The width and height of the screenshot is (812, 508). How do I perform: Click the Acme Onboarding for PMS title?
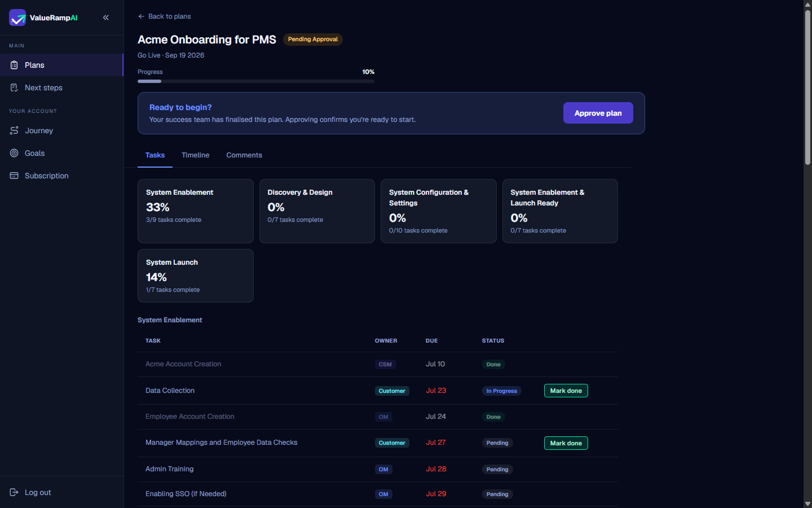207,40
